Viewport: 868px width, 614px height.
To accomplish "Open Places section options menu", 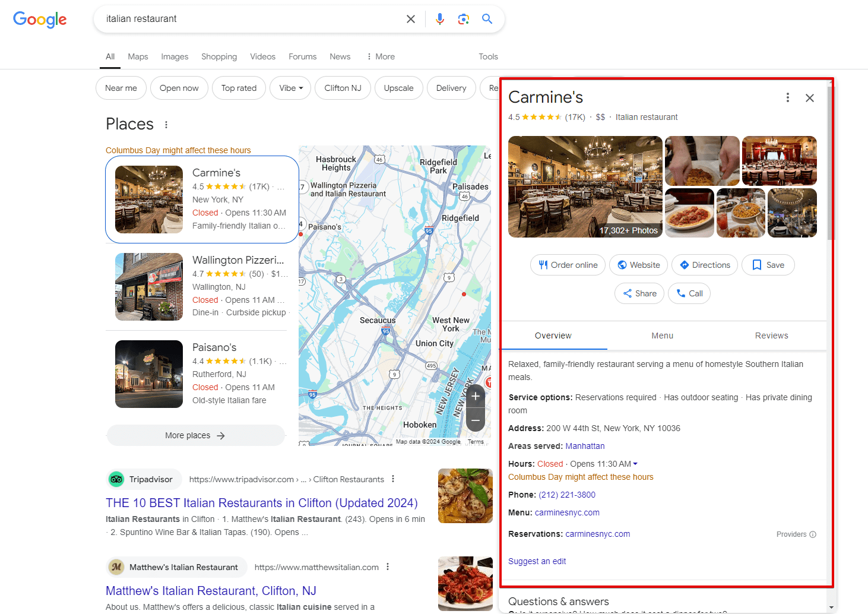I will click(166, 125).
